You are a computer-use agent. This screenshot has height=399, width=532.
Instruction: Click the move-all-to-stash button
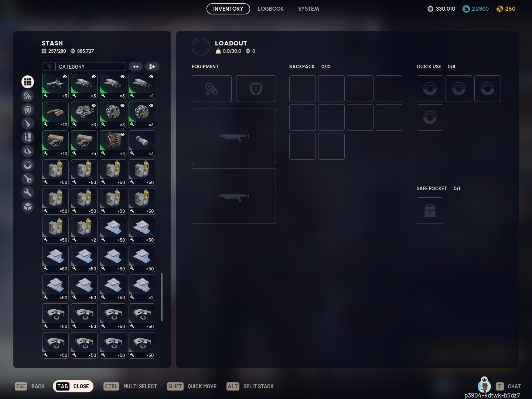[x=152, y=66]
